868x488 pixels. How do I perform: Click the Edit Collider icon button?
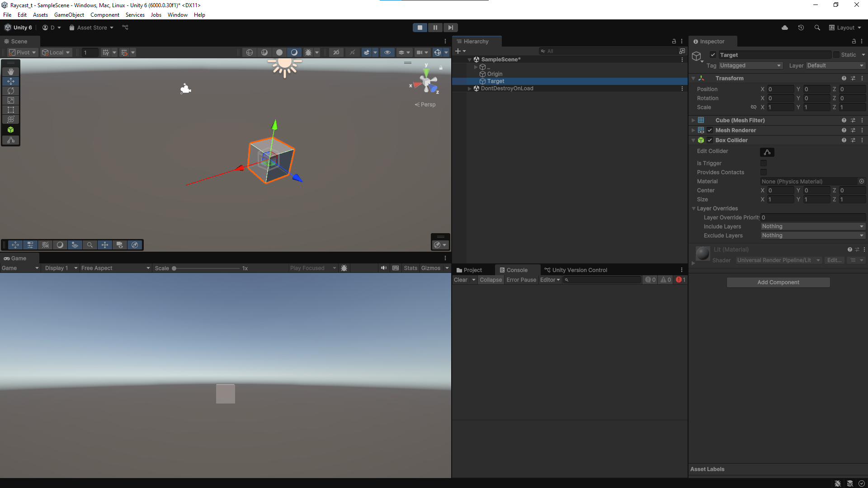point(767,152)
